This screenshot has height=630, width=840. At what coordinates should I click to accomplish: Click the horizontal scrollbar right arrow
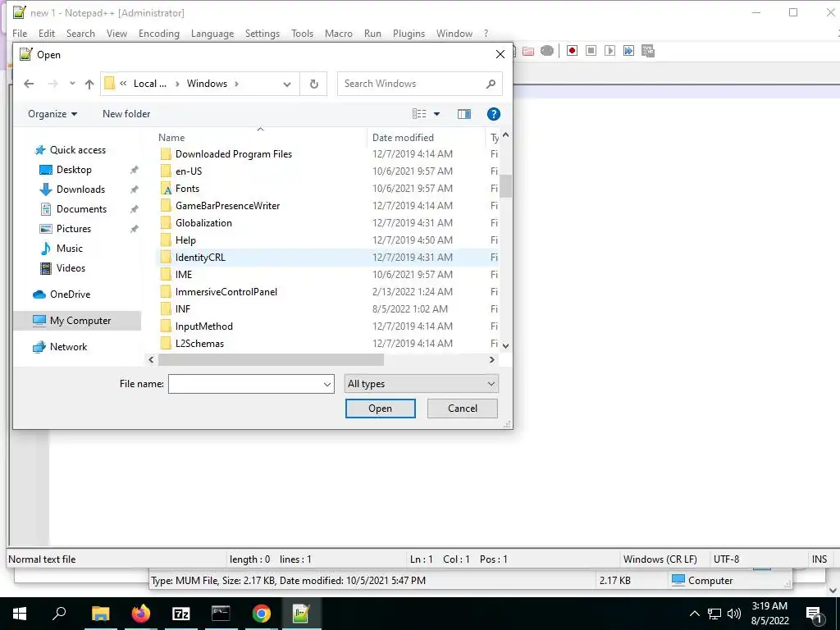coord(492,360)
